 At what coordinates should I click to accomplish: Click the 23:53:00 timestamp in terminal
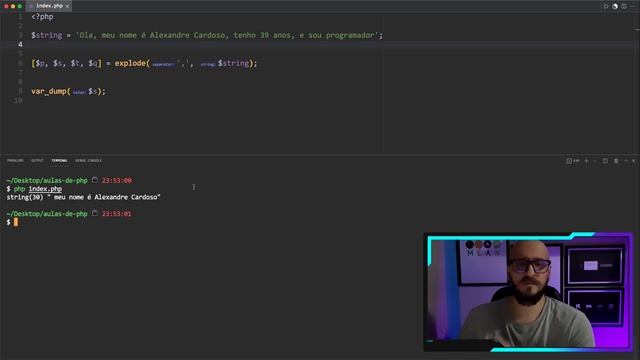tap(116, 180)
